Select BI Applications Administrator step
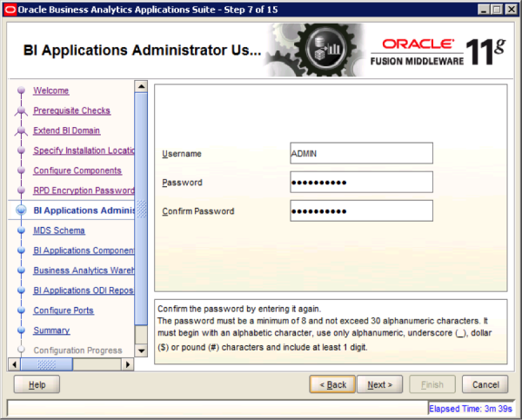Screen dimensions: 522x420 (x=84, y=210)
